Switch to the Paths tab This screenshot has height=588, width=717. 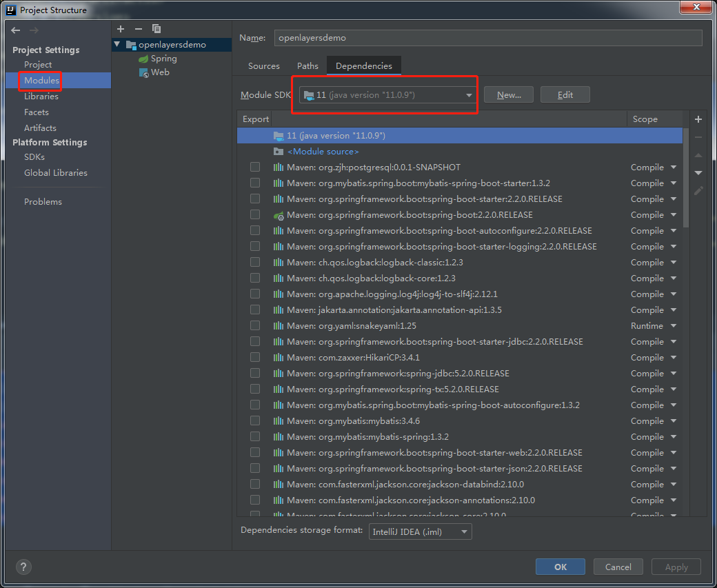307,66
